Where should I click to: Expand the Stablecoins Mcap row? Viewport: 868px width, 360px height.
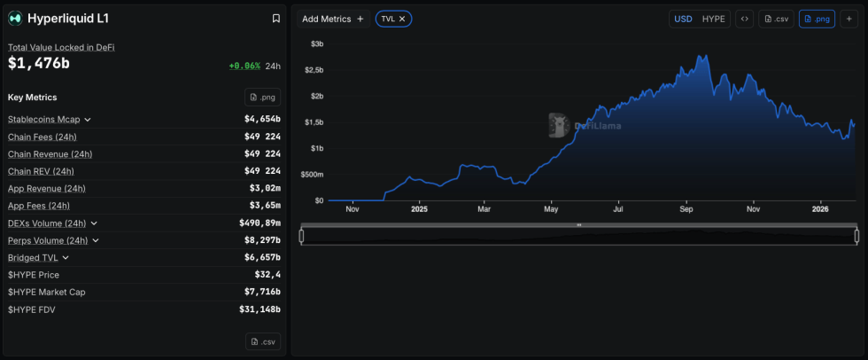point(88,120)
